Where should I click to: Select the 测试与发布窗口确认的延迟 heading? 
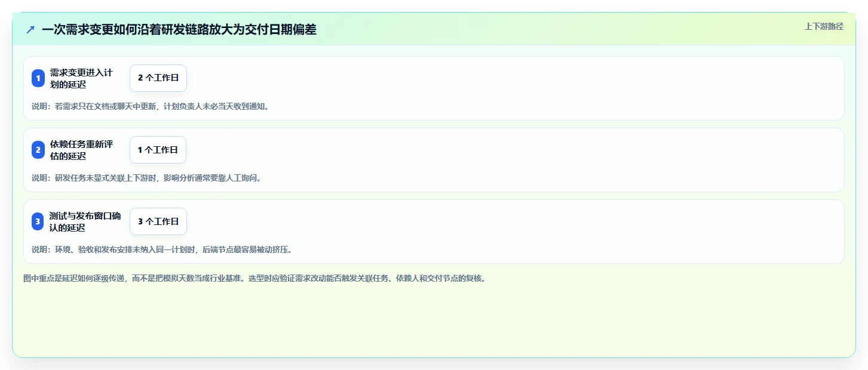(85, 221)
